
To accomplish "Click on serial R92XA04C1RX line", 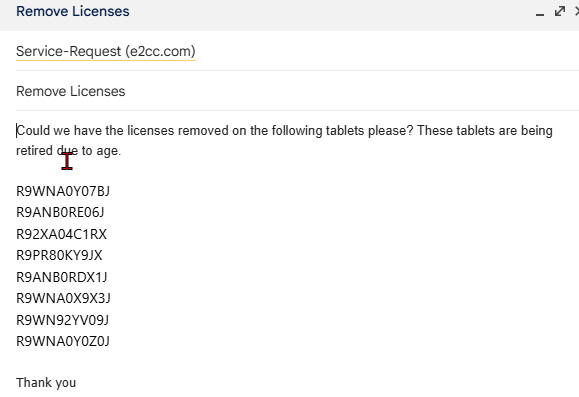I will point(61,234).
